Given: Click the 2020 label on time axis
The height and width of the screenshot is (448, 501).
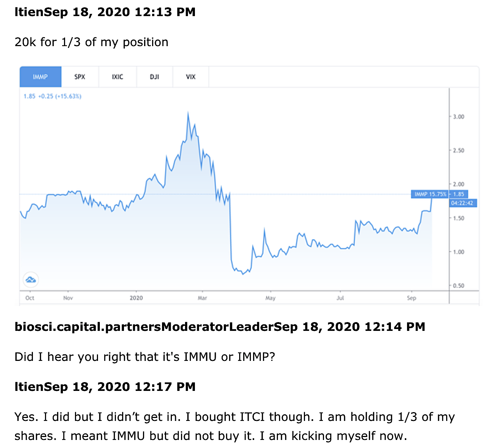Looking at the screenshot, I should tap(136, 298).
